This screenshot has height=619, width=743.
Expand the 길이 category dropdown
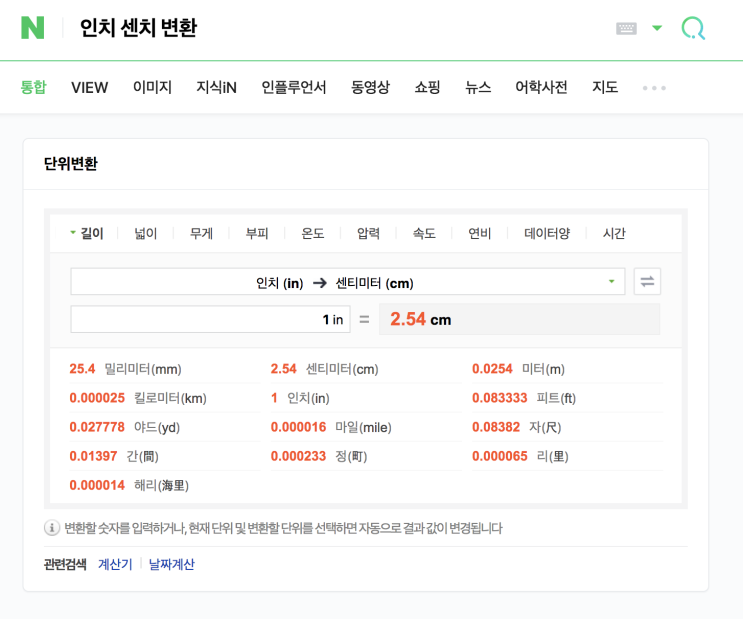(86, 233)
